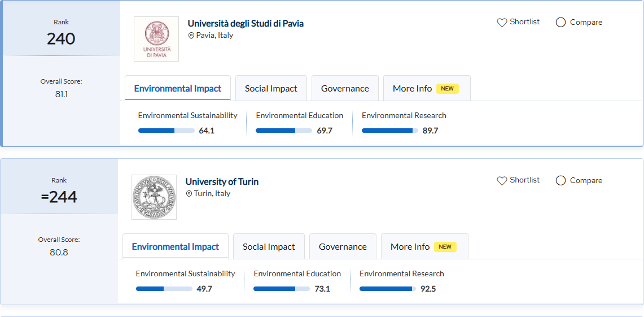Switch to Social Impact tab for Turin

click(269, 247)
